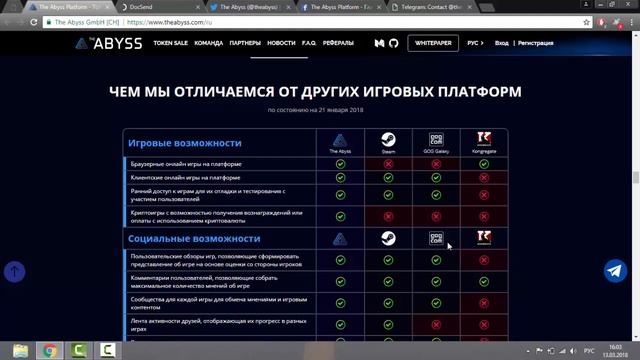The width and height of the screenshot is (640, 360).
Task: Click the green check for Комментарии пользователей under Kongregate
Action: pos(484,282)
